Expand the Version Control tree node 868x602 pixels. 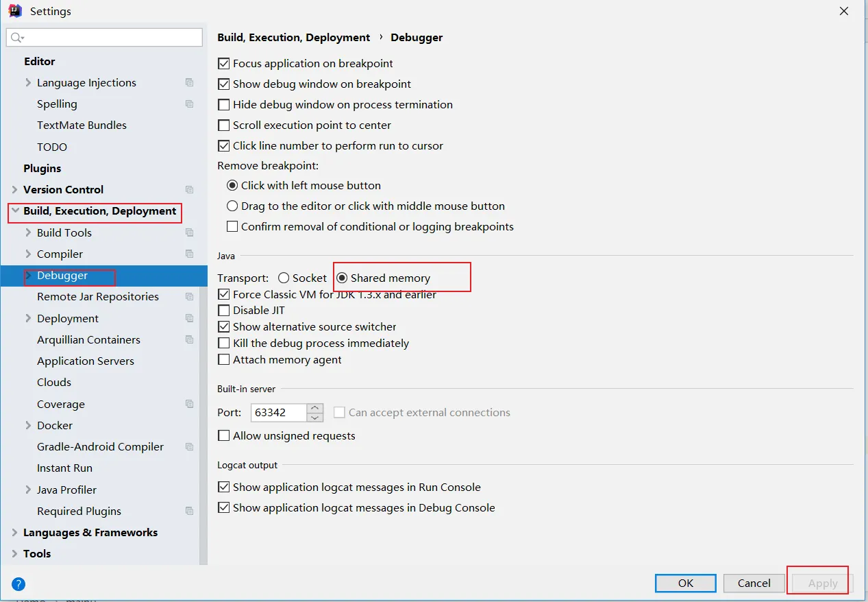point(14,190)
